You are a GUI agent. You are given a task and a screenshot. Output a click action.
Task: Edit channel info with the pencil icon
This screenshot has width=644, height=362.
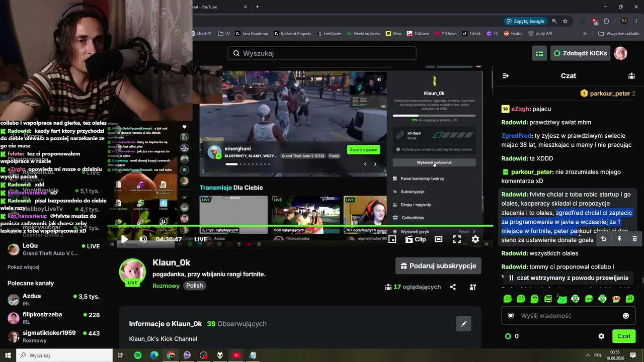click(x=464, y=324)
